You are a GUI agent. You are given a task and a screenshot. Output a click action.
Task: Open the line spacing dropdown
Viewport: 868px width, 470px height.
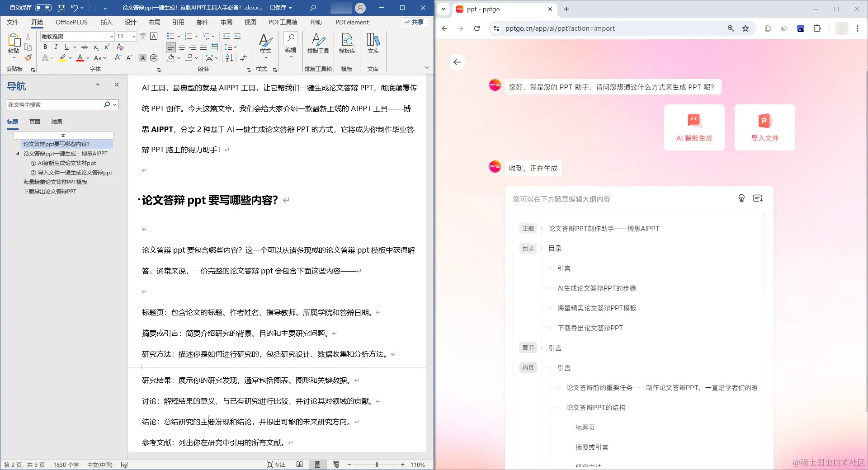(231, 47)
